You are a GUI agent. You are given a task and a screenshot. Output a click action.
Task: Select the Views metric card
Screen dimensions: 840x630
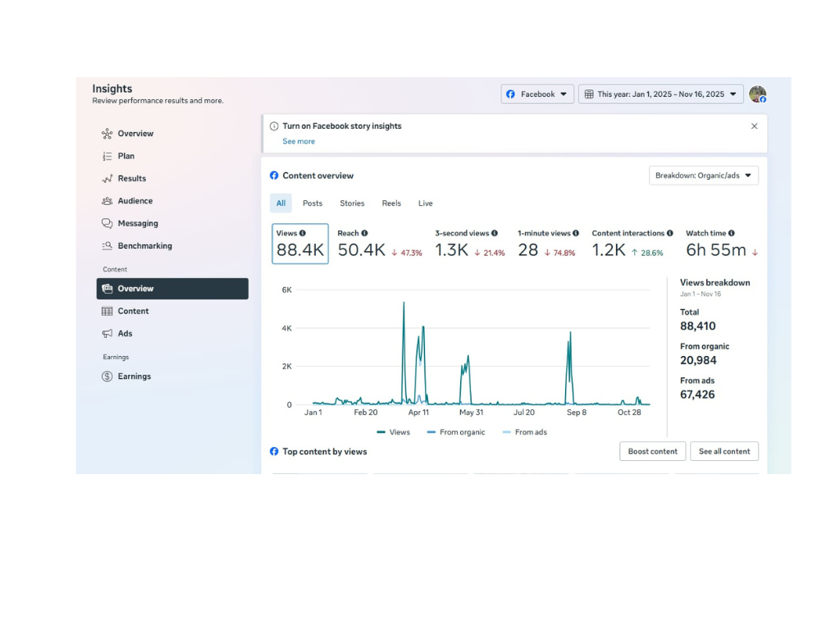[300, 244]
